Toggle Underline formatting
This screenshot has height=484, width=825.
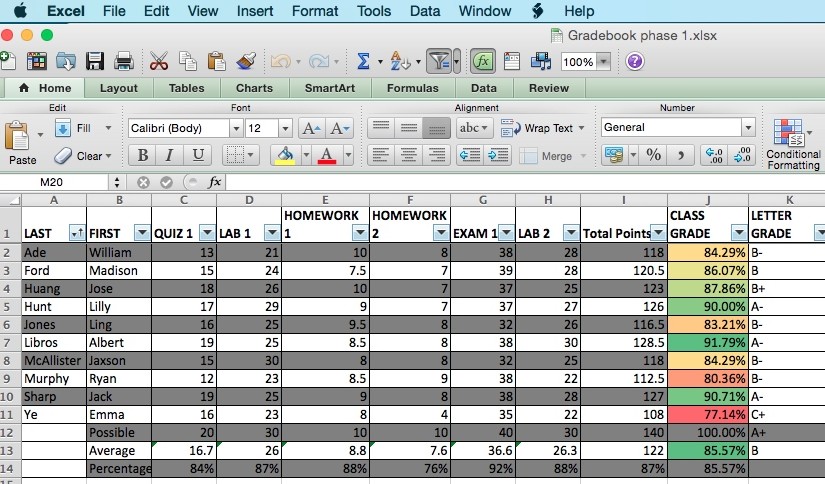197,155
